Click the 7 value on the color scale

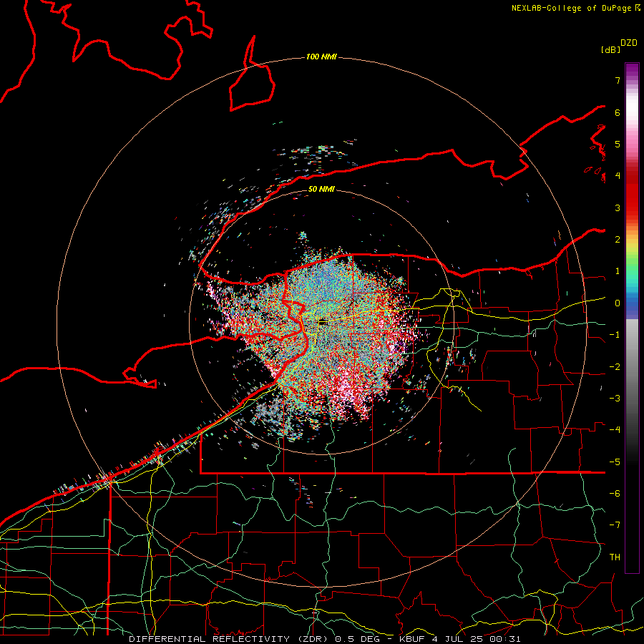[x=618, y=80]
